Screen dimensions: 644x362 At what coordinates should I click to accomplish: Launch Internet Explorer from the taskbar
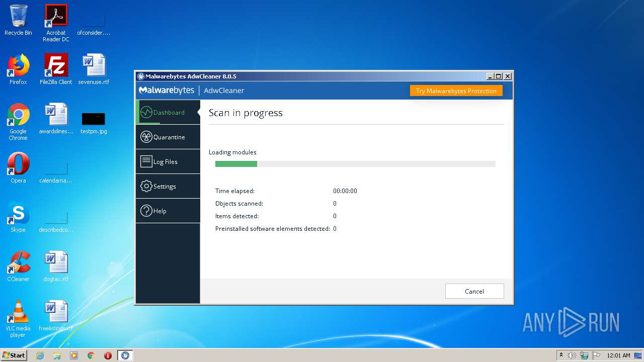(x=40, y=355)
